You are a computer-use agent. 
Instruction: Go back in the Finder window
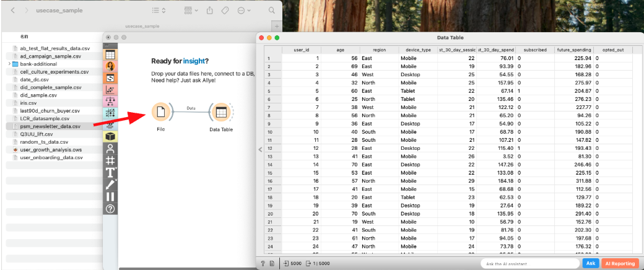pos(13,11)
